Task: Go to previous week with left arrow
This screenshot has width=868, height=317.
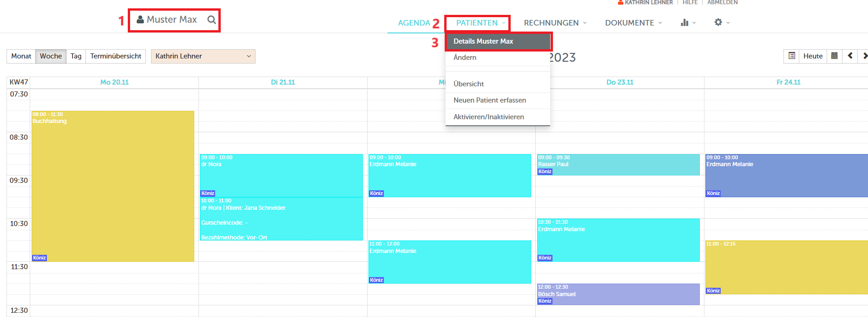Action: pyautogui.click(x=850, y=56)
